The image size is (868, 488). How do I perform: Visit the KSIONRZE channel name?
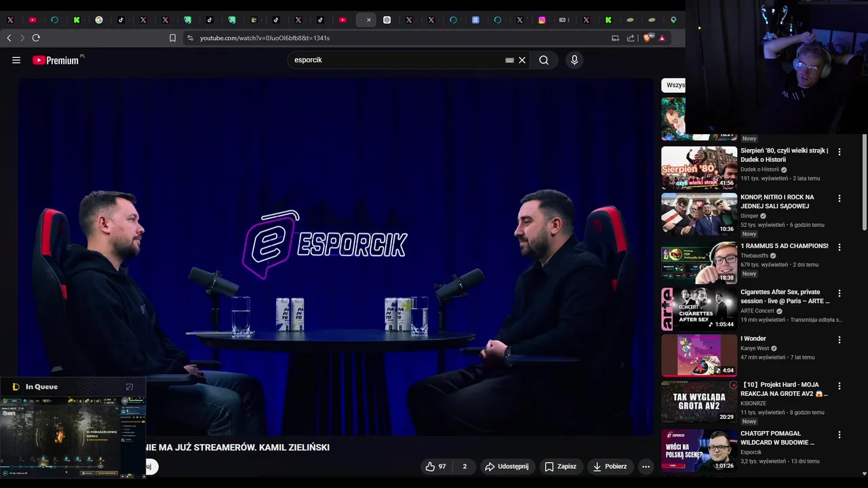click(x=753, y=403)
